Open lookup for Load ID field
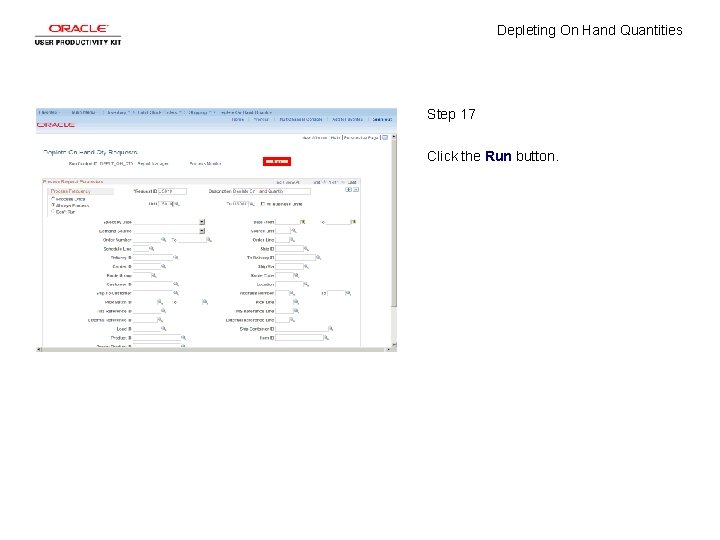Image resolution: width=720 pixels, height=540 pixels. click(163, 329)
